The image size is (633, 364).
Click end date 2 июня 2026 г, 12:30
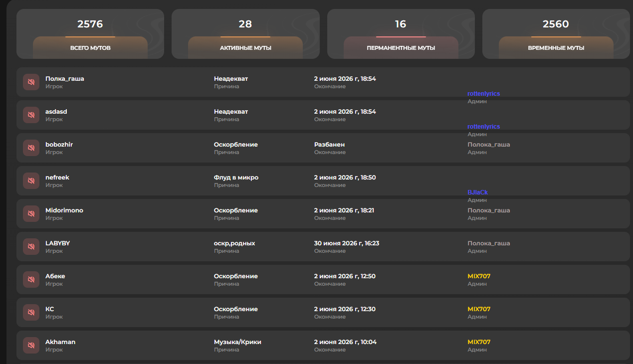pos(345,309)
